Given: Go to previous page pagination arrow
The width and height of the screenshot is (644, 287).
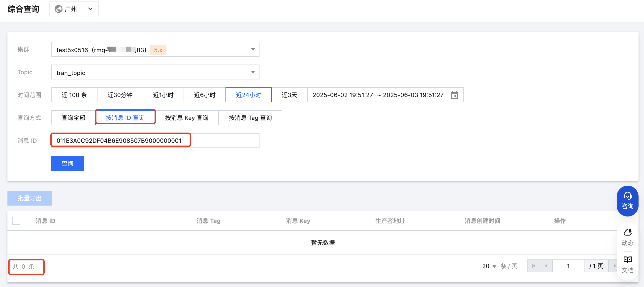Looking at the screenshot, I should (546, 266).
